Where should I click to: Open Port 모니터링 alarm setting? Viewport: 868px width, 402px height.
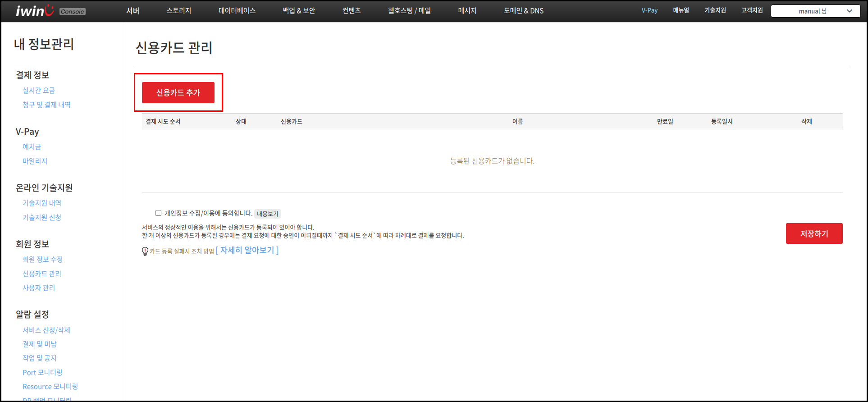pyautogui.click(x=42, y=373)
